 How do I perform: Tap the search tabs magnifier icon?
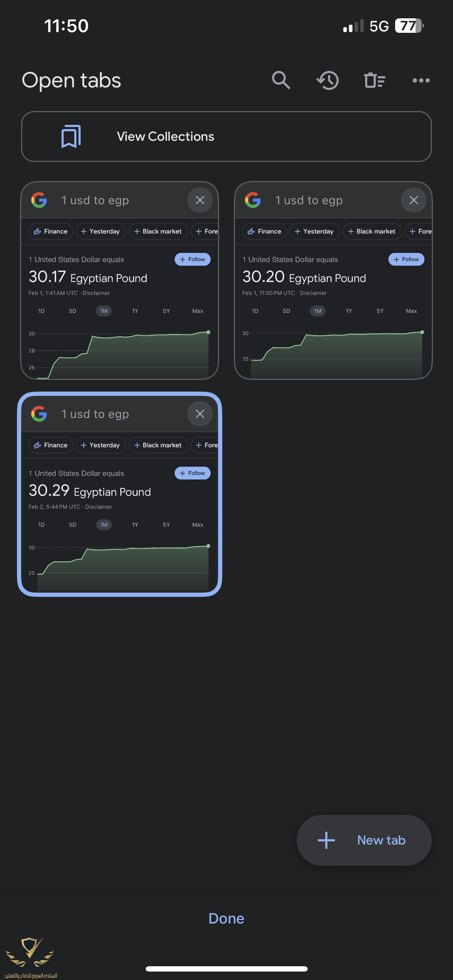tap(281, 80)
